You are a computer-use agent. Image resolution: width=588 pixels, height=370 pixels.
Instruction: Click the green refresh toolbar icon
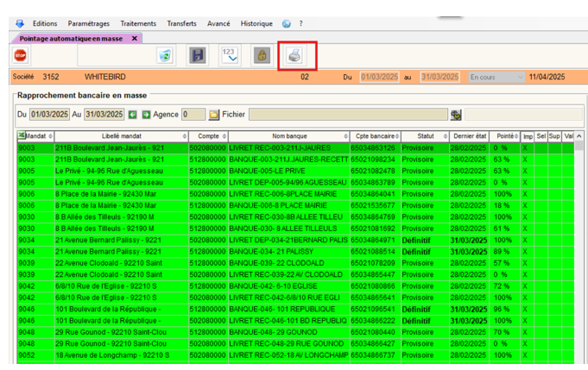(x=164, y=55)
